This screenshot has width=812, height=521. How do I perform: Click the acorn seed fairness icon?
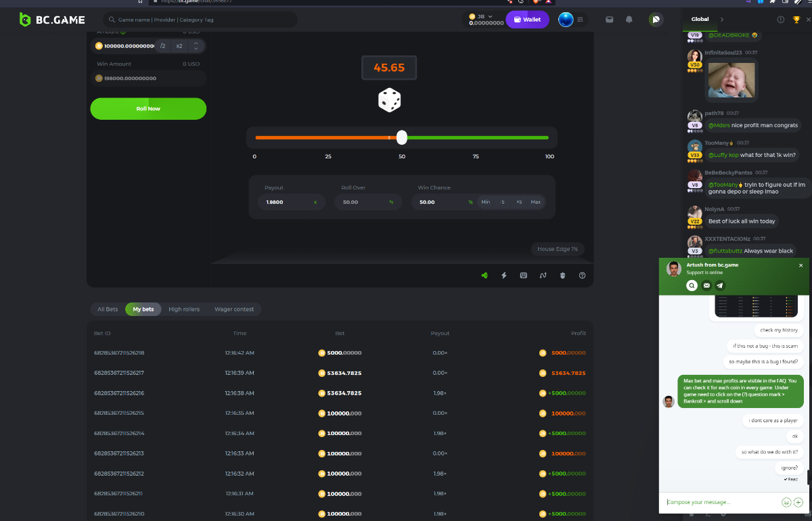pyautogui.click(x=562, y=275)
